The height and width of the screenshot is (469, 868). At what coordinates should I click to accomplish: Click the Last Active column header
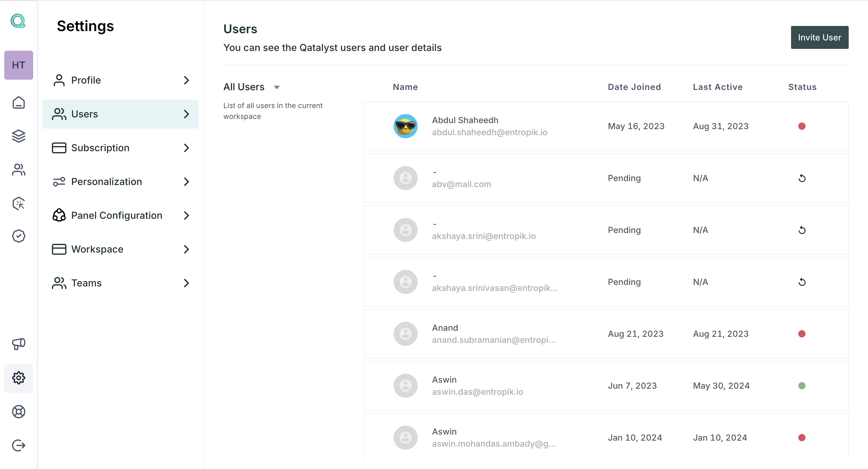click(718, 87)
